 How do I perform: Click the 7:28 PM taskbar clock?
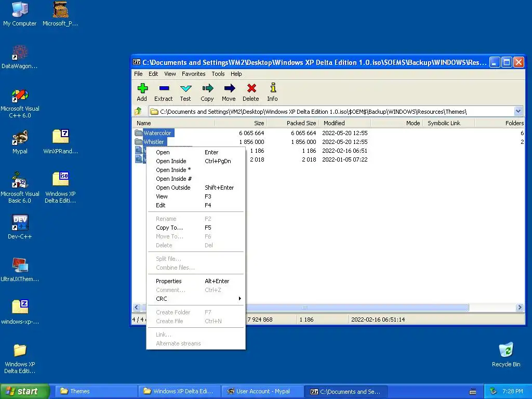point(512,391)
